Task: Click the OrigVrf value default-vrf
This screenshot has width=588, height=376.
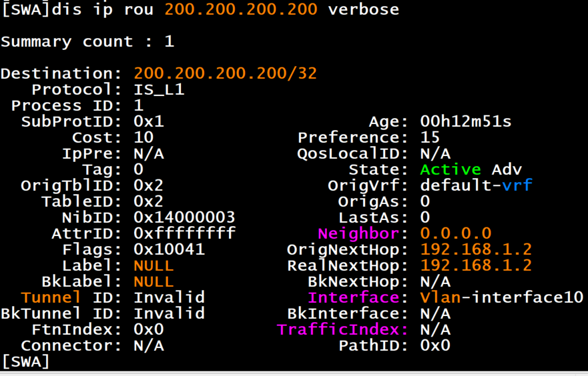Action: pyautogui.click(x=477, y=185)
